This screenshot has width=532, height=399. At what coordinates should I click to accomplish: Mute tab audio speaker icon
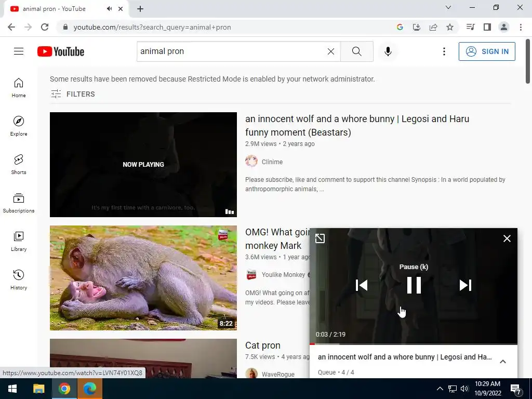tap(109, 9)
